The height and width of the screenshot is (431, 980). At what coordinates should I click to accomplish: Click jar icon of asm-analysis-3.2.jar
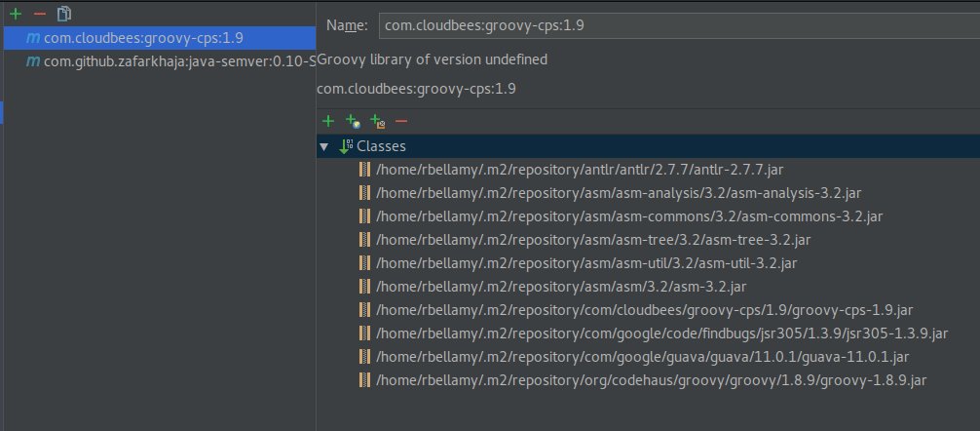point(365,193)
